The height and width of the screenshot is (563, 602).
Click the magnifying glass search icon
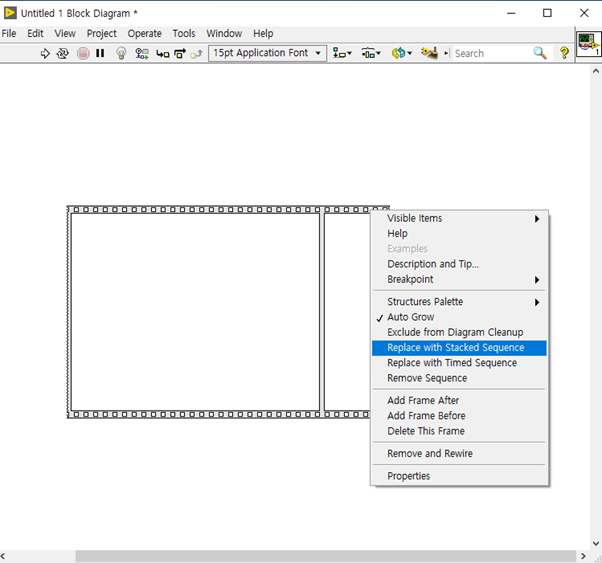540,53
